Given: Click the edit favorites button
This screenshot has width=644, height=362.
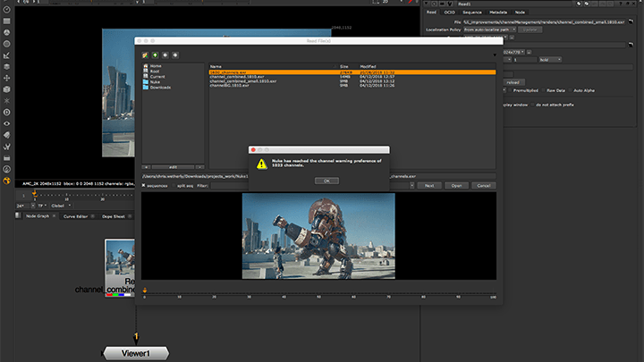Looking at the screenshot, I should tap(173, 167).
